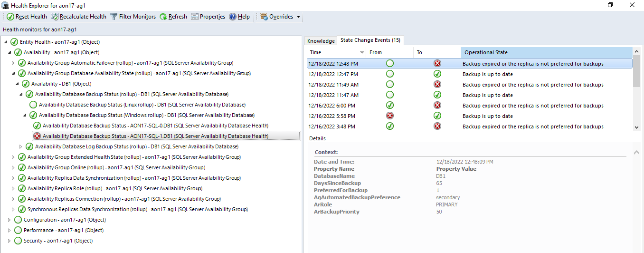Click the AgAutomatedBackupPreference value secondary
Viewport: 644px width, 253px height.
(x=448, y=197)
